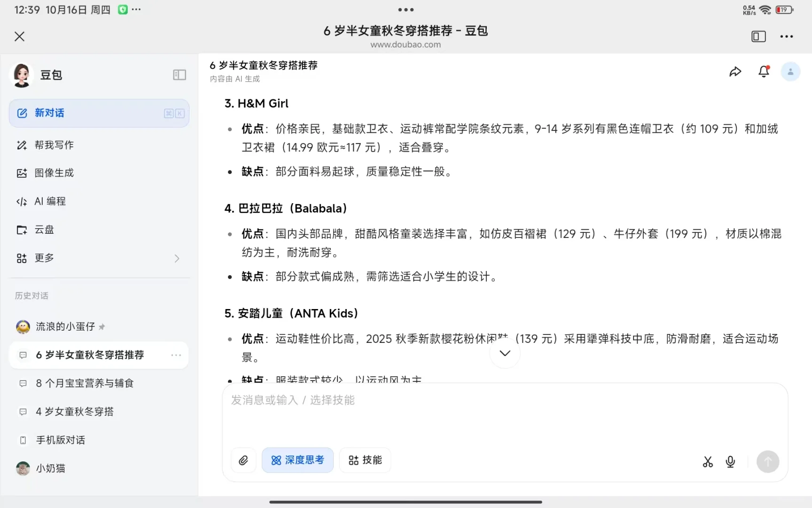The height and width of the screenshot is (508, 812).
Task: Click the www.doubao.com address text
Action: (x=406, y=45)
